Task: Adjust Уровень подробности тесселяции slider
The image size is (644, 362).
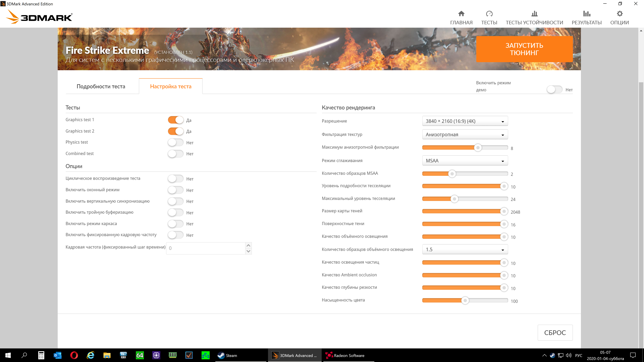Action: [504, 186]
